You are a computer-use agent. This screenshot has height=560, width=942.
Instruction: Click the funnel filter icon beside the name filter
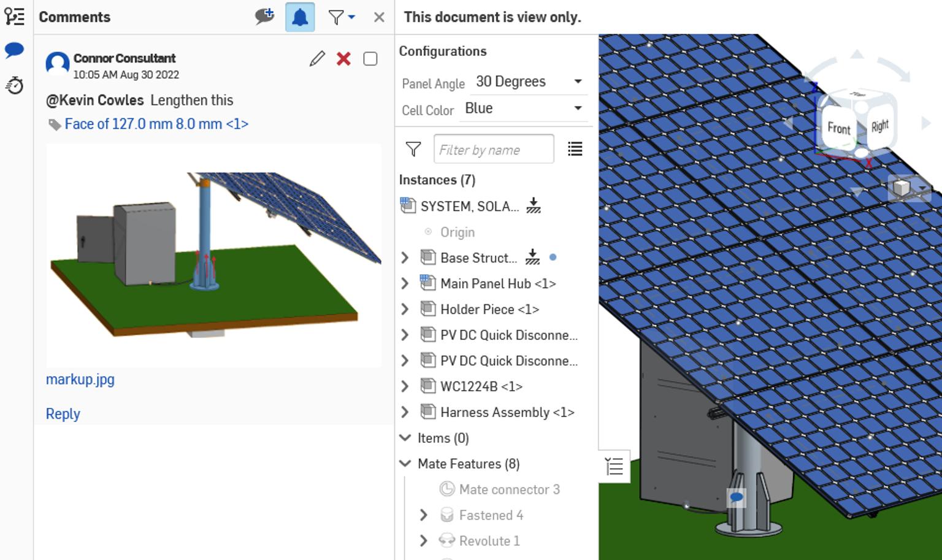tap(413, 148)
